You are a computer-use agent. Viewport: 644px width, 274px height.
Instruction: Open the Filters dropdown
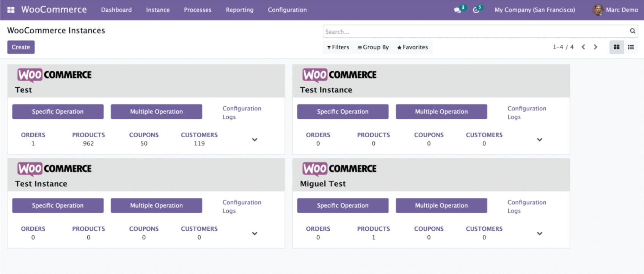pos(338,47)
